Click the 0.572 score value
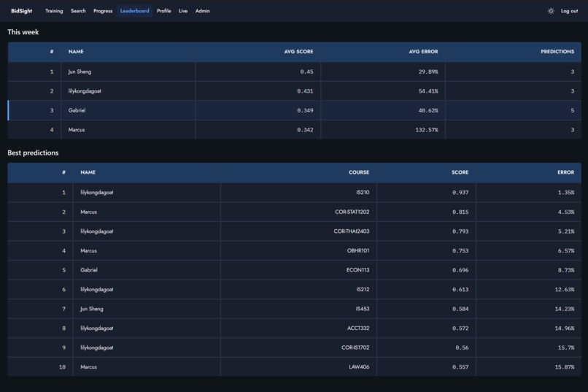Image resolution: width=588 pixels, height=392 pixels. coord(460,328)
